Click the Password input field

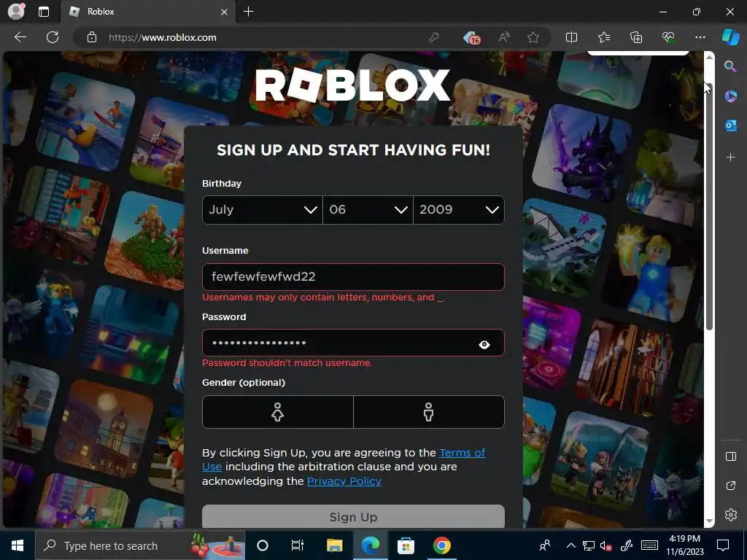tap(353, 343)
